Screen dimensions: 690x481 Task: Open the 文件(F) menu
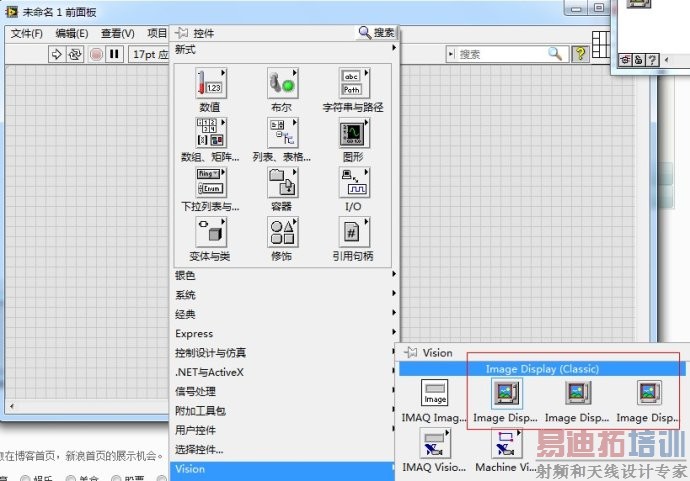click(26, 33)
